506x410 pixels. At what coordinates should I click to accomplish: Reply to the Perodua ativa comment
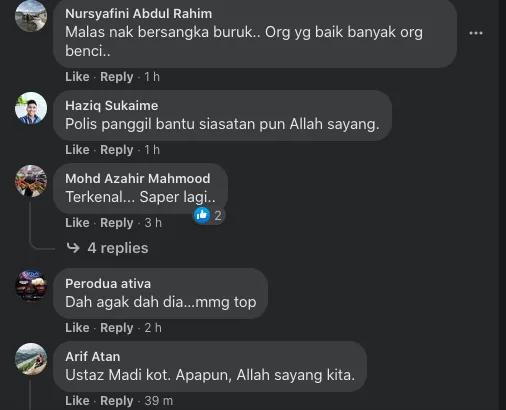click(117, 328)
